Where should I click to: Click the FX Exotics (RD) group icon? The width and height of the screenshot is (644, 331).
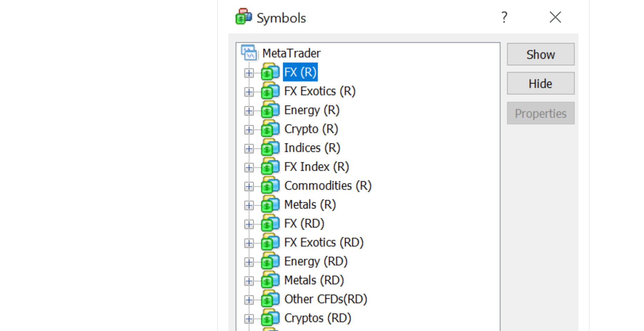[270, 242]
